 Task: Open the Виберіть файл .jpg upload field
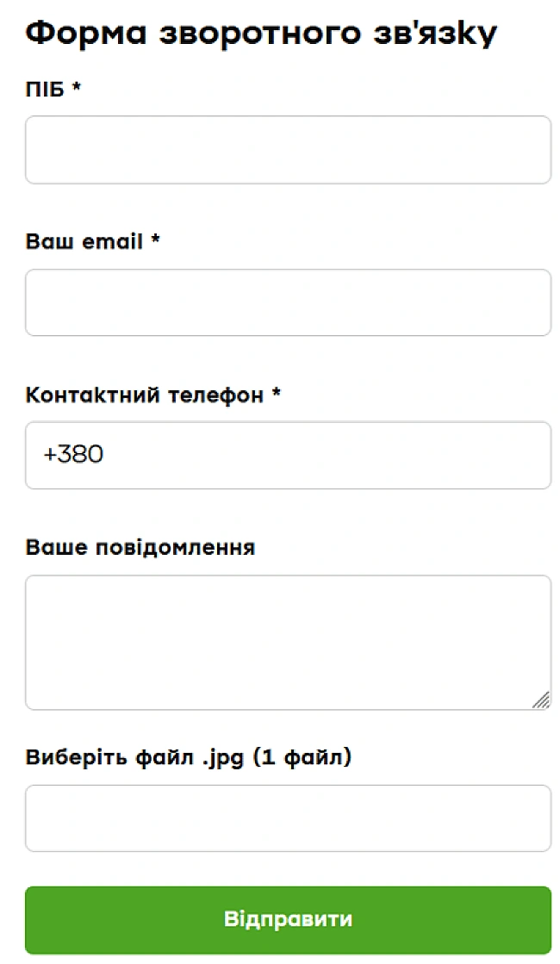pos(288,818)
